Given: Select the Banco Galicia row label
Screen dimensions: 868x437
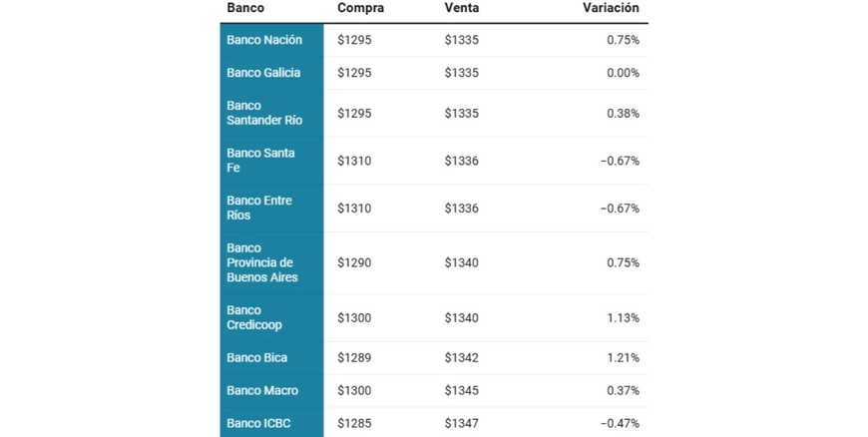Looking at the screenshot, I should click(x=263, y=73).
